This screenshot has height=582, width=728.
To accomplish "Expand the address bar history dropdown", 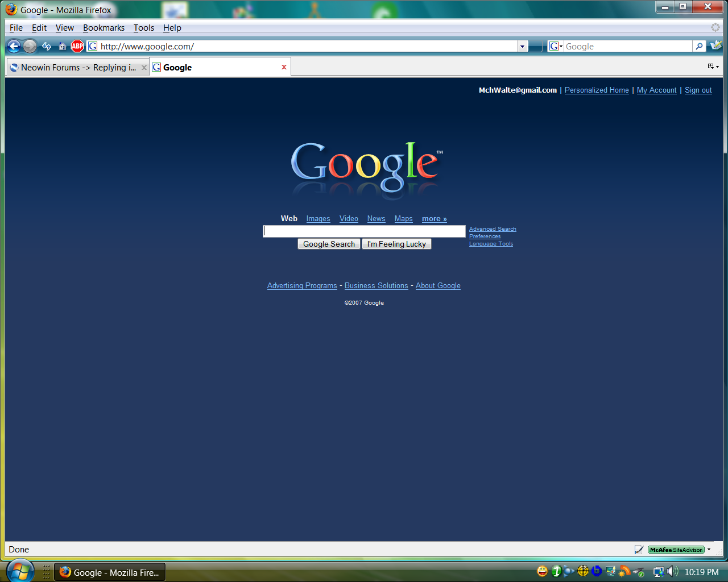I will (x=523, y=47).
